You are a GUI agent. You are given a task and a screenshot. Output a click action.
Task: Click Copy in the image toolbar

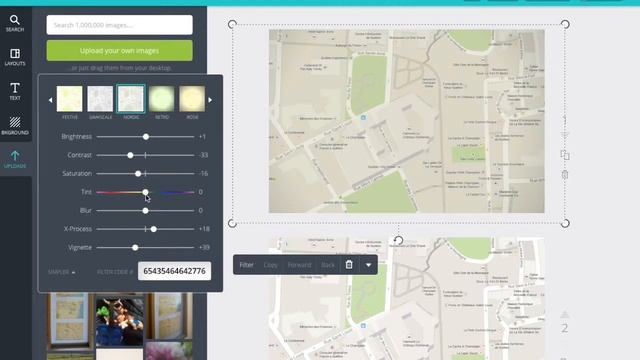[270, 265]
